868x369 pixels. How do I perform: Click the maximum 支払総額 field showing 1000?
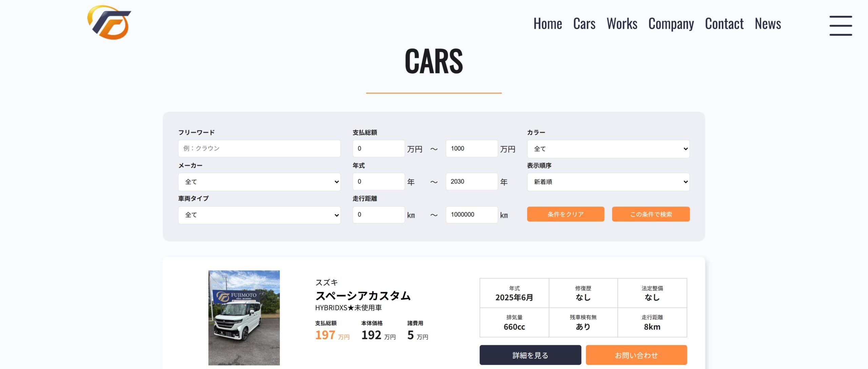(x=472, y=149)
